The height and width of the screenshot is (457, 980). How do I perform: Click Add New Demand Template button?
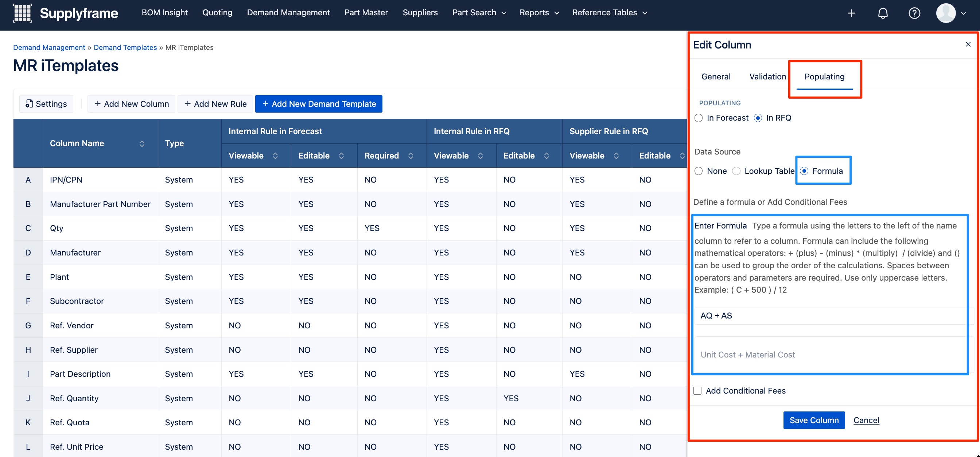click(x=318, y=104)
